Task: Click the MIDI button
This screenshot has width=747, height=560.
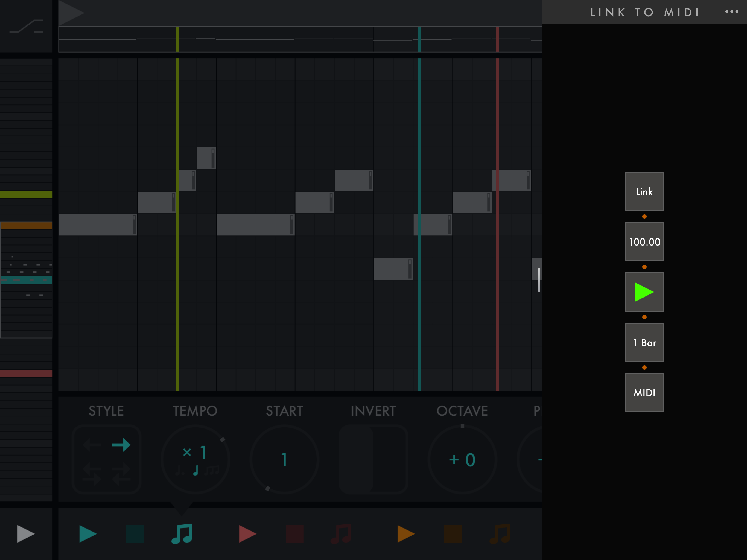Action: coord(644,392)
